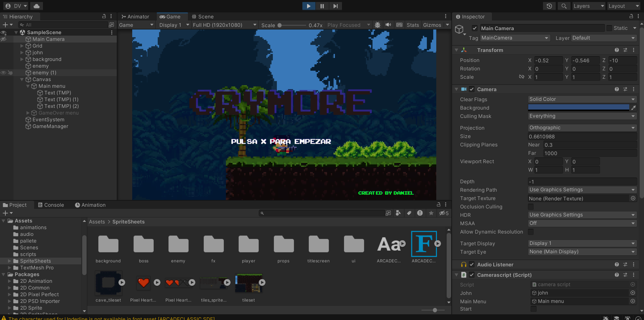The width and height of the screenshot is (644, 320).
Task: Open the Culling Mask dropdown
Action: click(582, 116)
